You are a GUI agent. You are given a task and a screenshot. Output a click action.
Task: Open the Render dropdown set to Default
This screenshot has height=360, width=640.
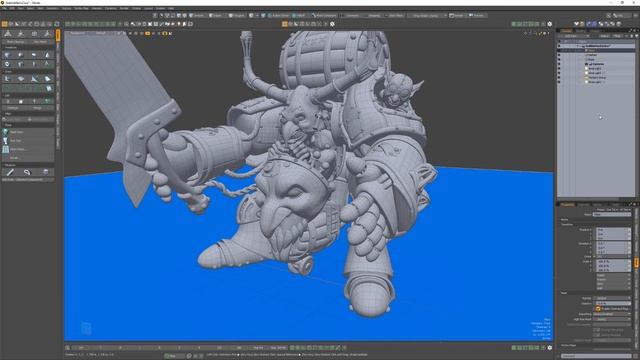click(612, 298)
